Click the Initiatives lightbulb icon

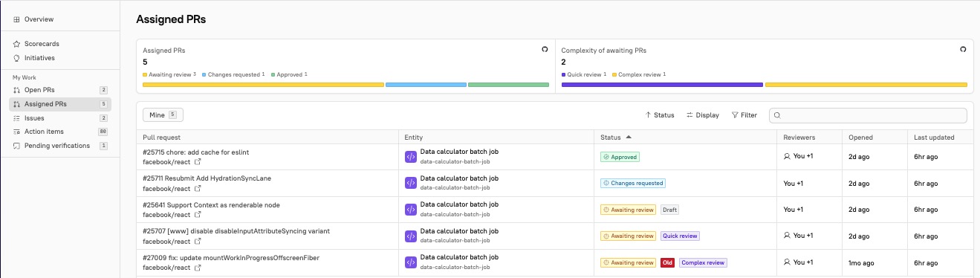click(x=17, y=58)
